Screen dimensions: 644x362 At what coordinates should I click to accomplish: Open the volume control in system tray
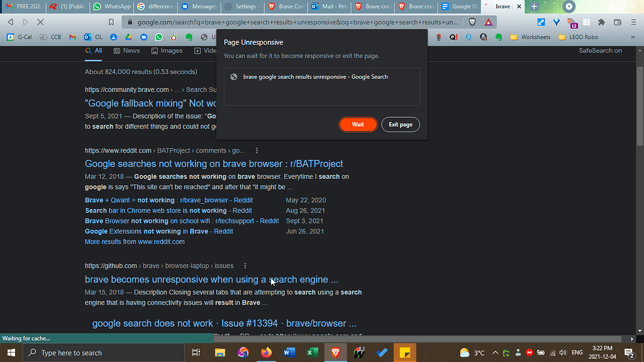[563, 353]
